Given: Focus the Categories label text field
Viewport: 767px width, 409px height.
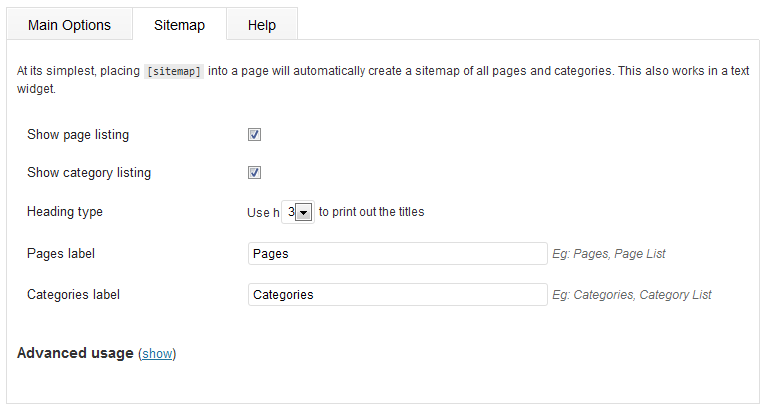Looking at the screenshot, I should click(397, 295).
